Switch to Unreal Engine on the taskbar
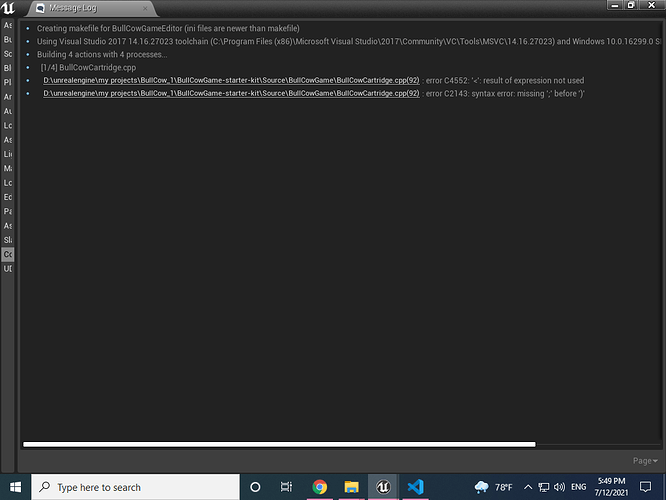The width and height of the screenshot is (666, 500). (383, 487)
